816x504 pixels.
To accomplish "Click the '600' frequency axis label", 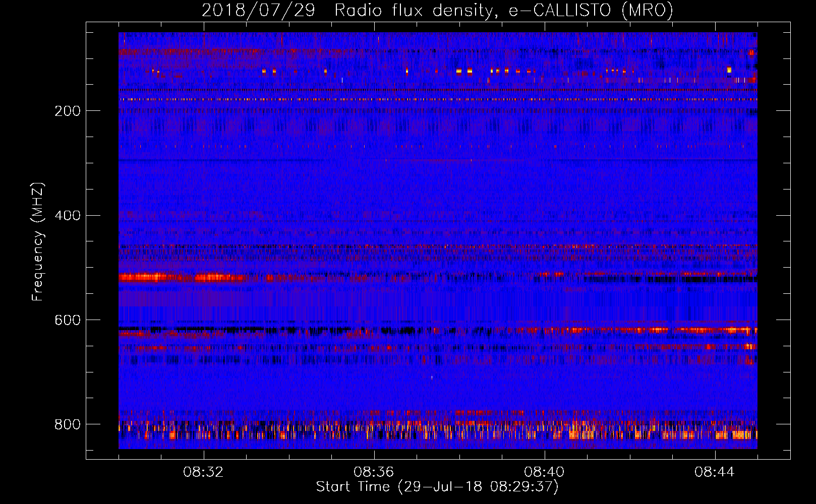I will 68,321.
